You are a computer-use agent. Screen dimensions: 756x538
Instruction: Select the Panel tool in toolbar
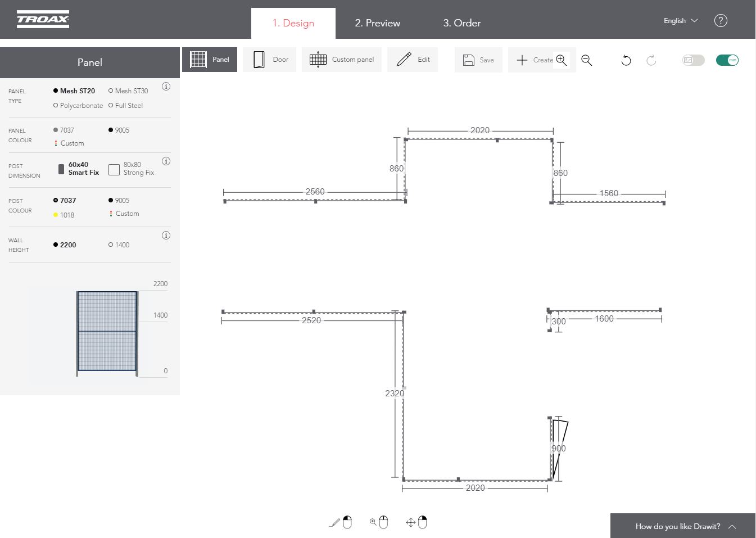click(x=210, y=60)
